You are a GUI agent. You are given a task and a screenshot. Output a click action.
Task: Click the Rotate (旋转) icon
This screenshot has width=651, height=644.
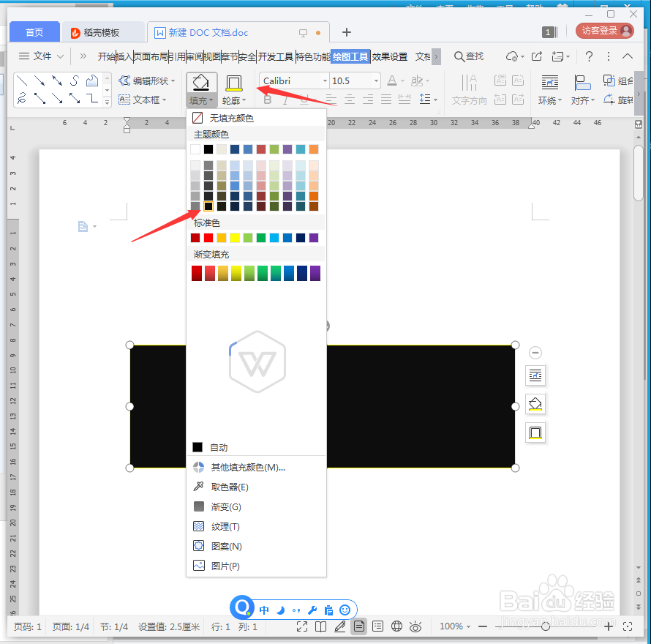(x=609, y=100)
